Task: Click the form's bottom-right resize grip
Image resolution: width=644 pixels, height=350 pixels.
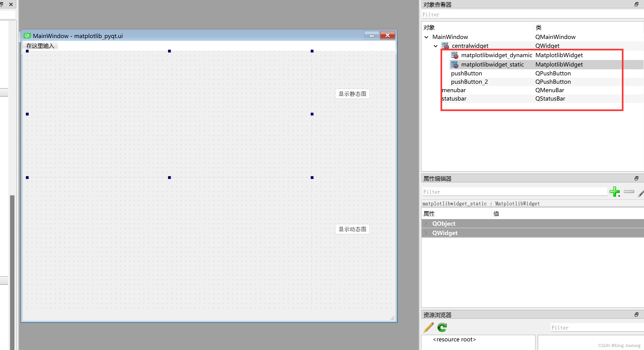Action: click(x=392, y=318)
